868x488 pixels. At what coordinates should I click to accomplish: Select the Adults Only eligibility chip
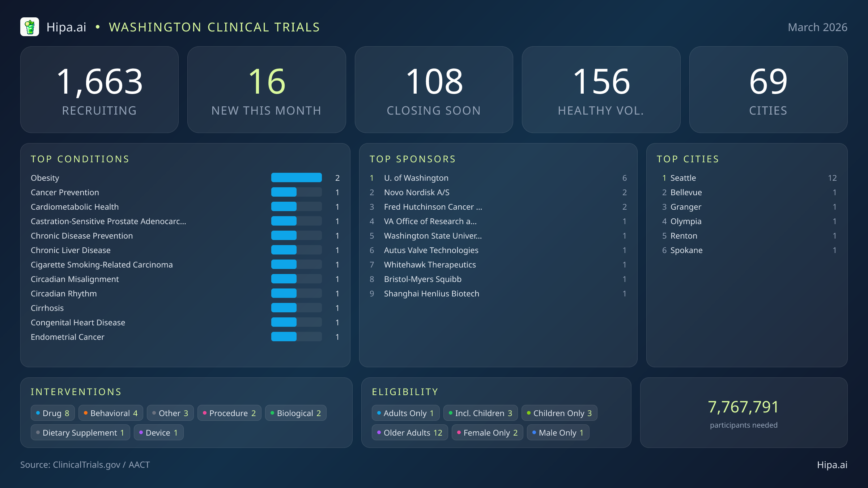click(x=405, y=413)
